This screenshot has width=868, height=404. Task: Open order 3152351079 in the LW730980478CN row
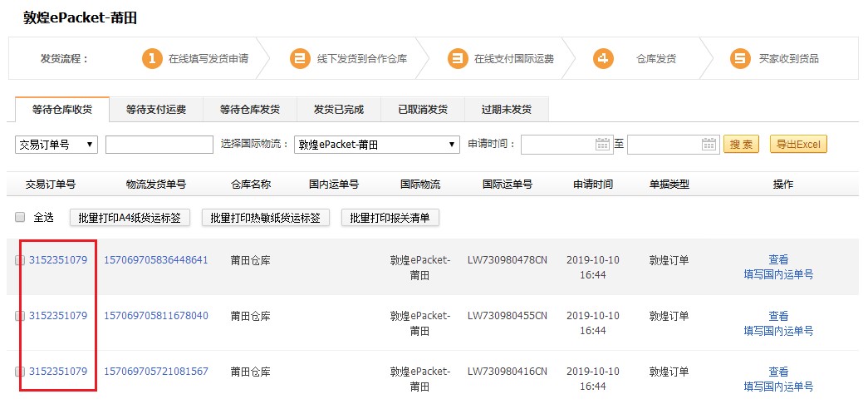[x=58, y=260]
